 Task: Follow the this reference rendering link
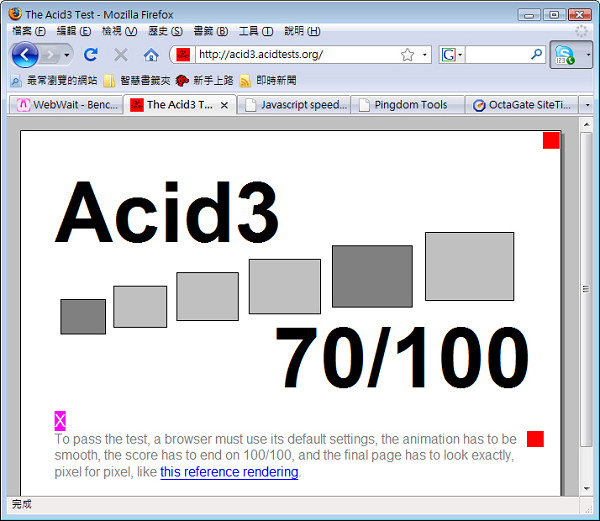pyautogui.click(x=229, y=472)
